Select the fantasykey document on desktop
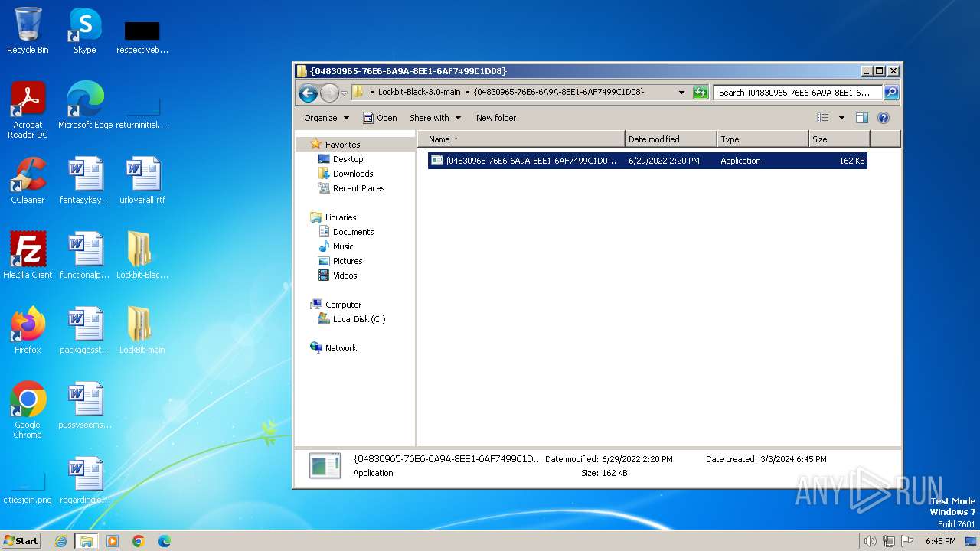The width and height of the screenshot is (980, 551). point(85,181)
